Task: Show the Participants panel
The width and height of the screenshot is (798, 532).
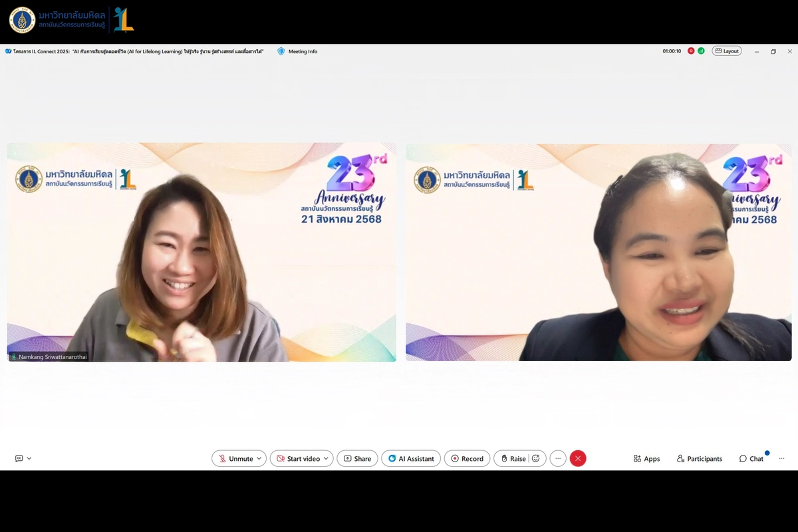Action: tap(699, 459)
